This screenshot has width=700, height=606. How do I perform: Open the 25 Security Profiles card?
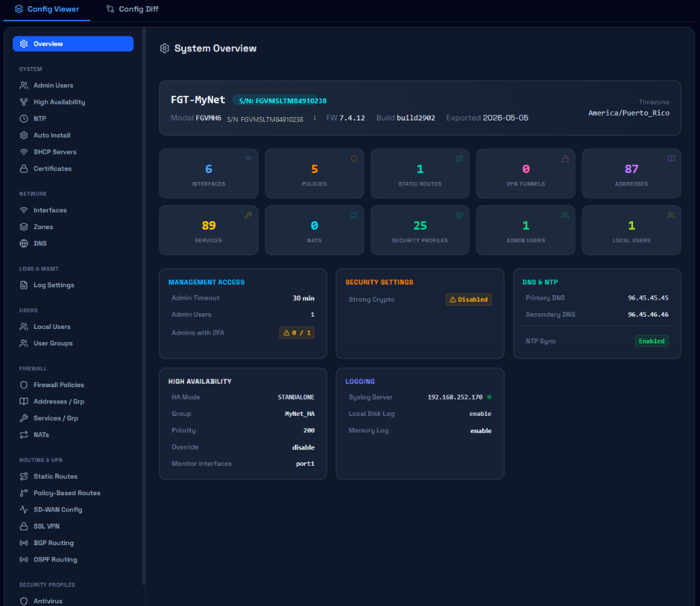click(x=420, y=230)
